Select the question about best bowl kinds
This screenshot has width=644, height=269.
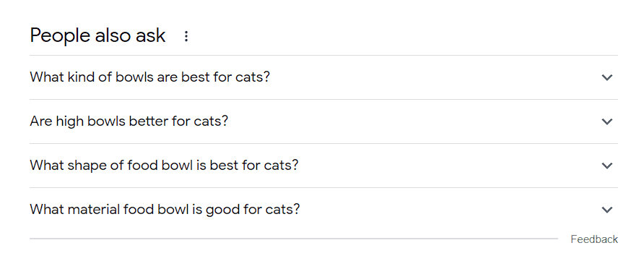tap(150, 77)
